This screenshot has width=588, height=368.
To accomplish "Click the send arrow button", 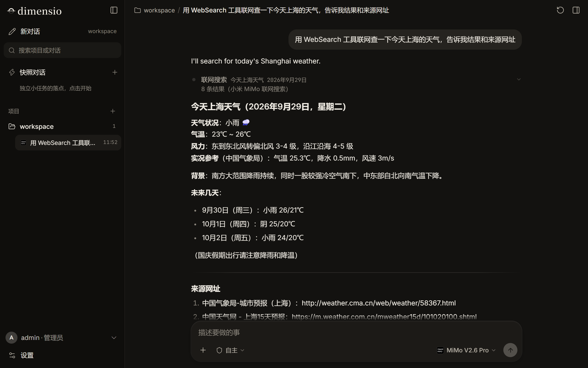I will point(510,350).
